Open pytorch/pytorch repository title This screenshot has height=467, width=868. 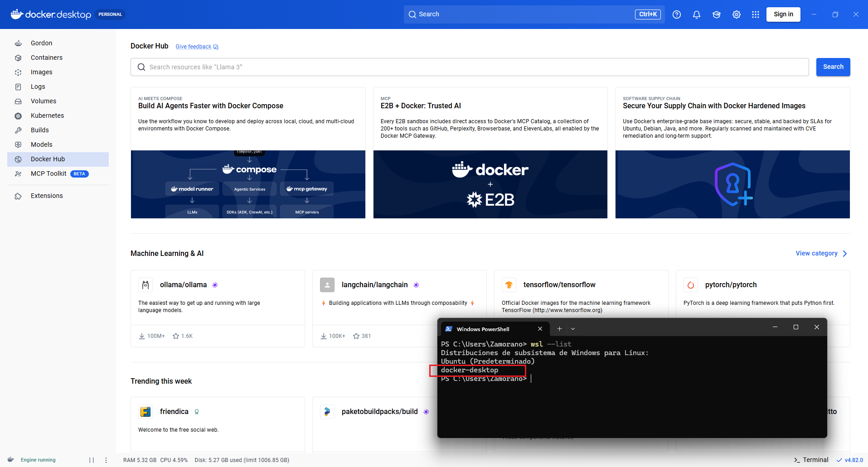click(x=731, y=285)
